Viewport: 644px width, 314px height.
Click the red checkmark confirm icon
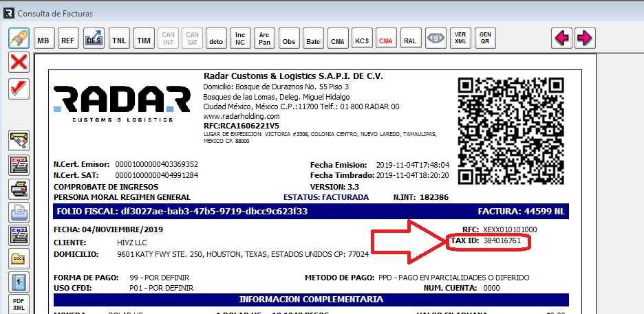[x=19, y=89]
